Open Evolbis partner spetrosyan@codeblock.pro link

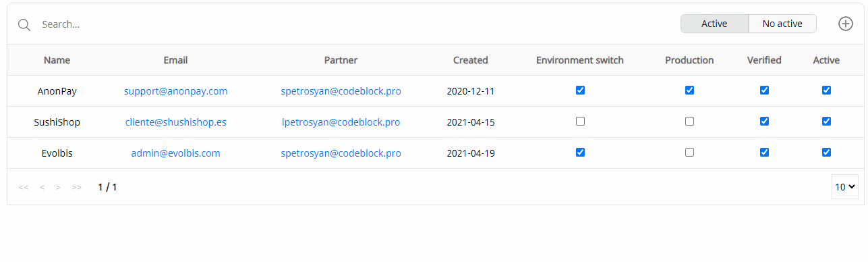(x=341, y=153)
